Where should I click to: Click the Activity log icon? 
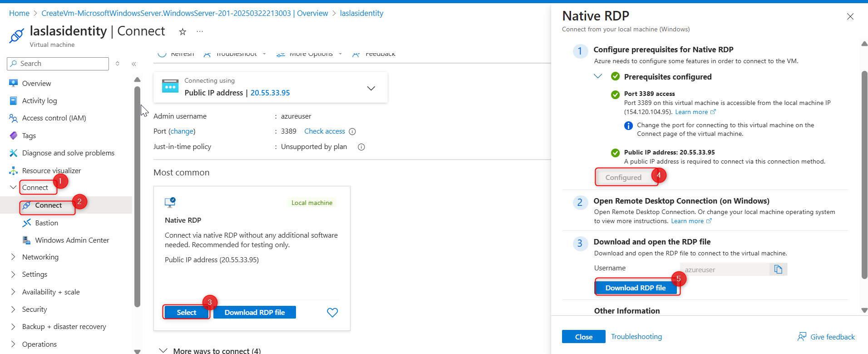pyautogui.click(x=13, y=100)
